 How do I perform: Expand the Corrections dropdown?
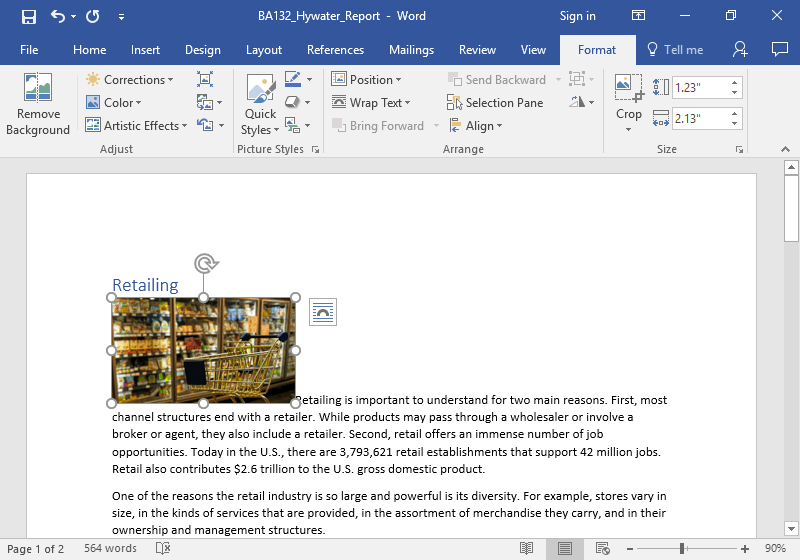pos(129,80)
